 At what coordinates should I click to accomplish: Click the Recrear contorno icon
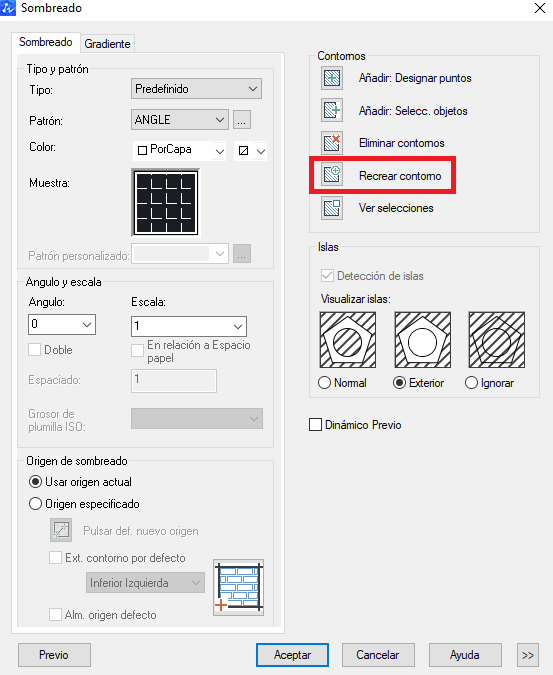(x=332, y=175)
